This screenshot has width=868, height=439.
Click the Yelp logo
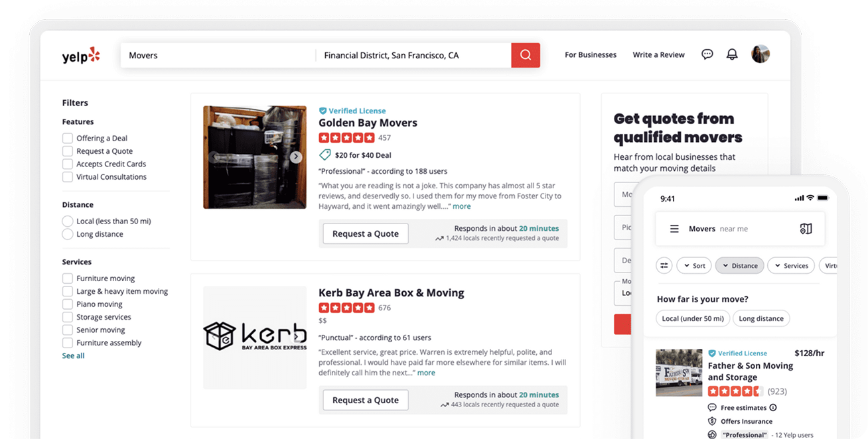pyautogui.click(x=81, y=56)
